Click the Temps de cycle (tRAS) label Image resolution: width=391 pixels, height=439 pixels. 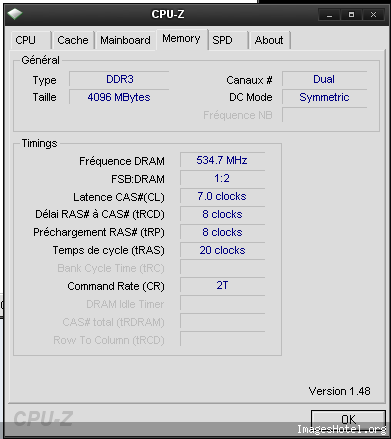coord(109,250)
